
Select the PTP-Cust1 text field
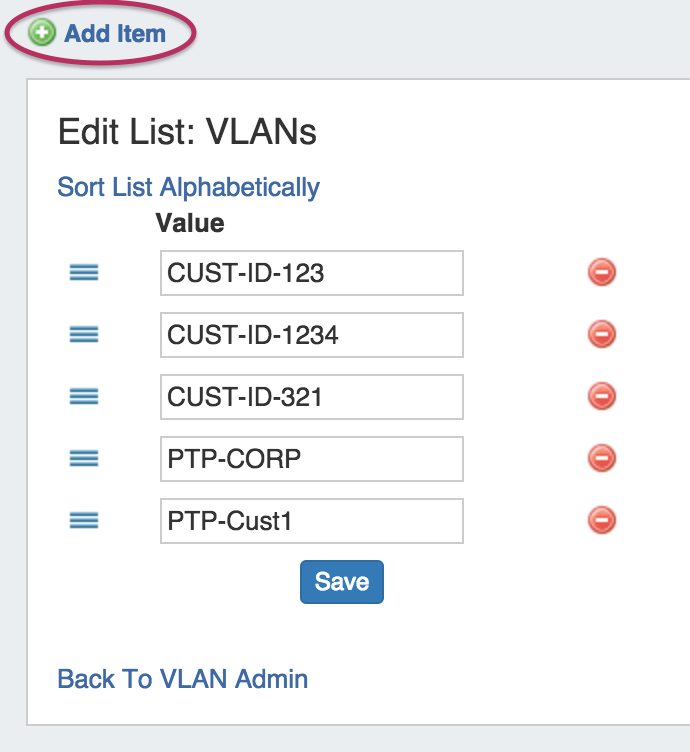pyautogui.click(x=311, y=521)
